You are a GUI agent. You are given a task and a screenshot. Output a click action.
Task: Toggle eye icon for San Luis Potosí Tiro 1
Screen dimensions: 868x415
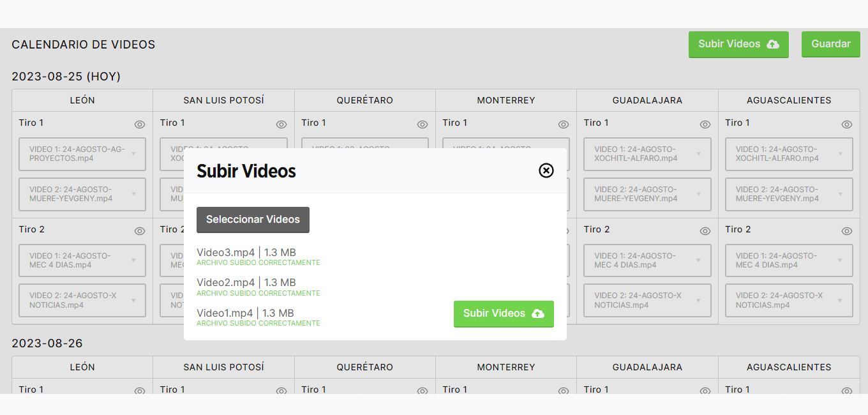281,124
